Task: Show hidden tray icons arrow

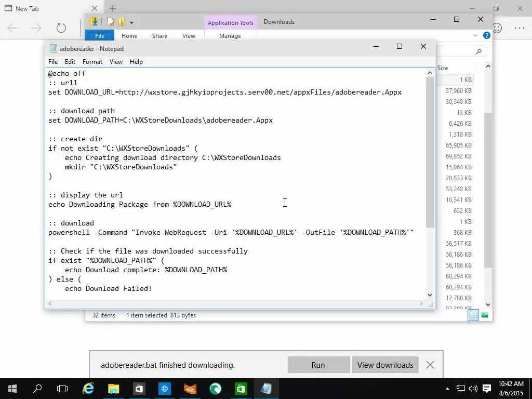Action: [447, 389]
